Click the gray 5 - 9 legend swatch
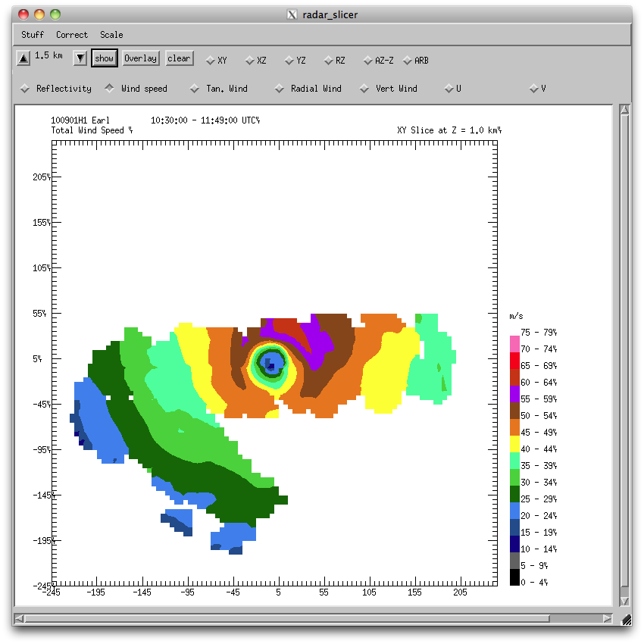644x644 pixels. pos(514,561)
